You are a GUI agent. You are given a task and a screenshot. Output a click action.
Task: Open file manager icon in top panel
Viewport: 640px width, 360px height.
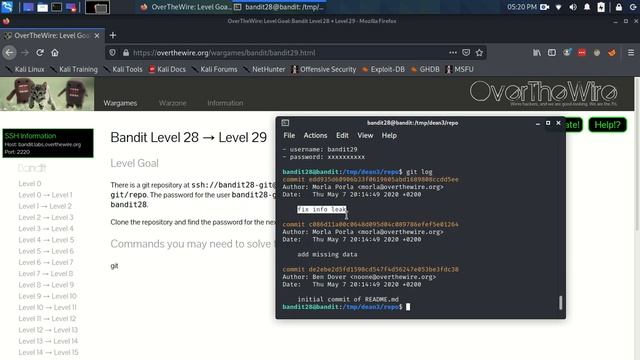point(42,7)
